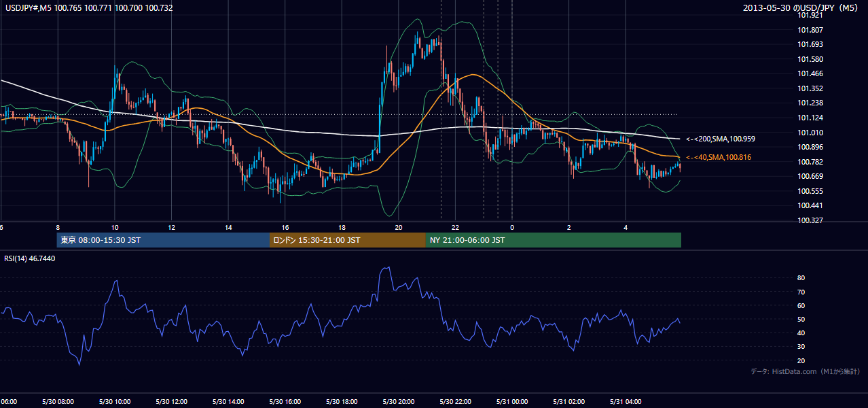868x408 pixels.
Task: Click price level 101.010 on the axis
Action: click(810, 133)
